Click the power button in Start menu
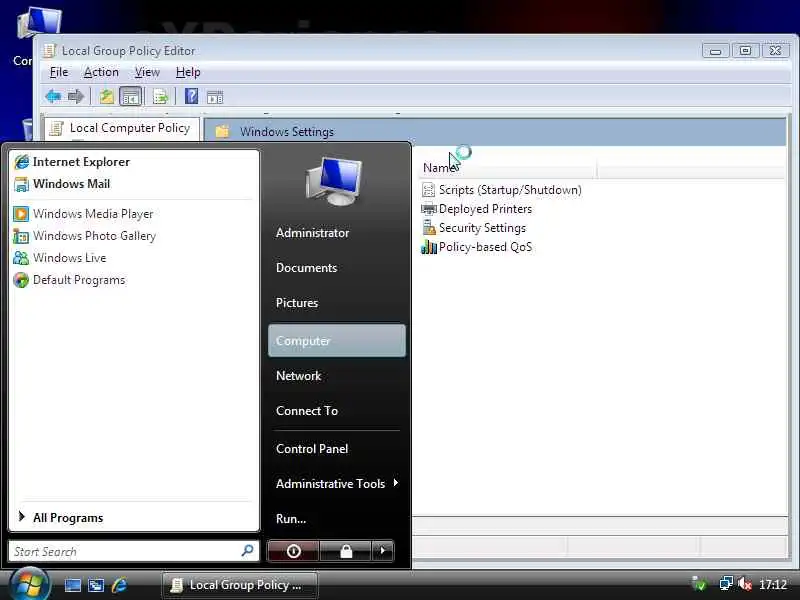Image resolution: width=800 pixels, height=600 pixels. (x=293, y=551)
